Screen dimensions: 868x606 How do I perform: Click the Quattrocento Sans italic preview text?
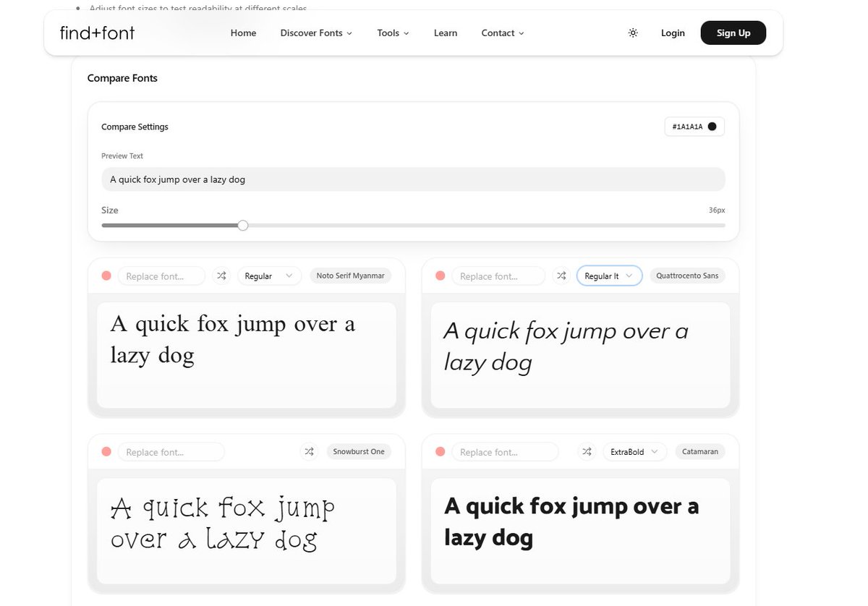point(566,346)
